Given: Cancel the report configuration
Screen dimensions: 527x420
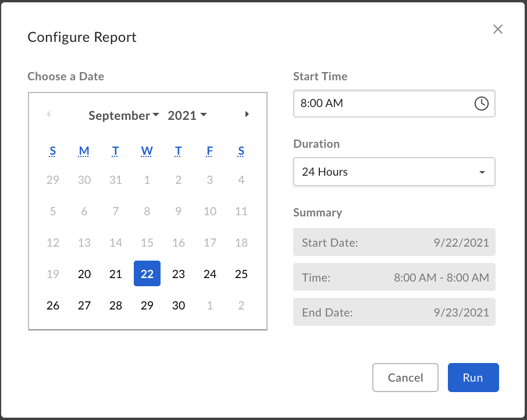Looking at the screenshot, I should (405, 378).
